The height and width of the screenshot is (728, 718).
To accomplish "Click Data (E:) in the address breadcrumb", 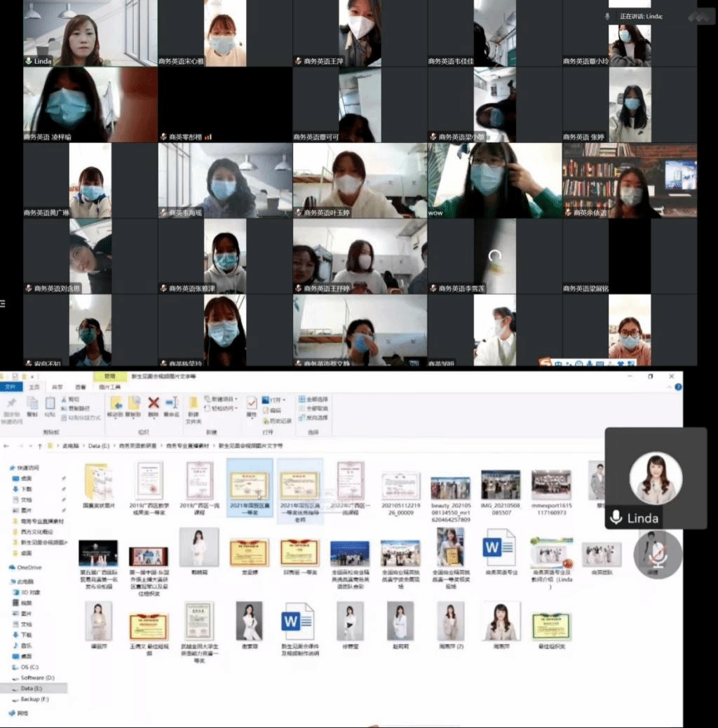I will click(97, 445).
